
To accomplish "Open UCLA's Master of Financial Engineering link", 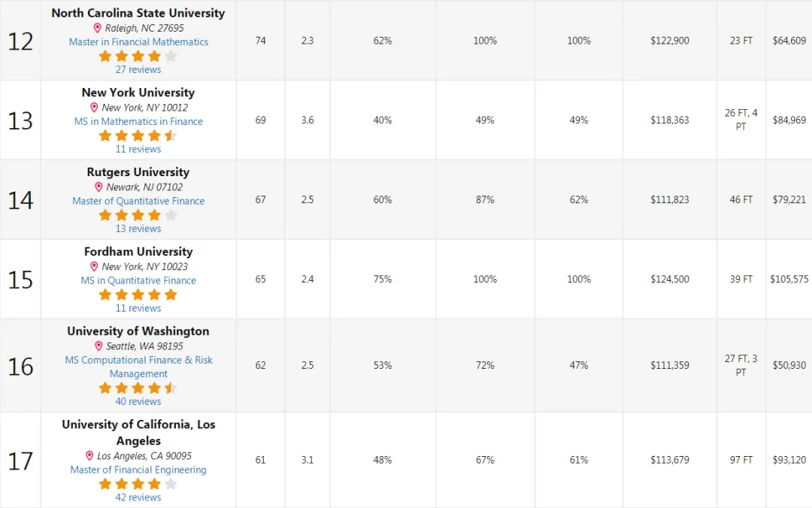I will pyautogui.click(x=138, y=470).
